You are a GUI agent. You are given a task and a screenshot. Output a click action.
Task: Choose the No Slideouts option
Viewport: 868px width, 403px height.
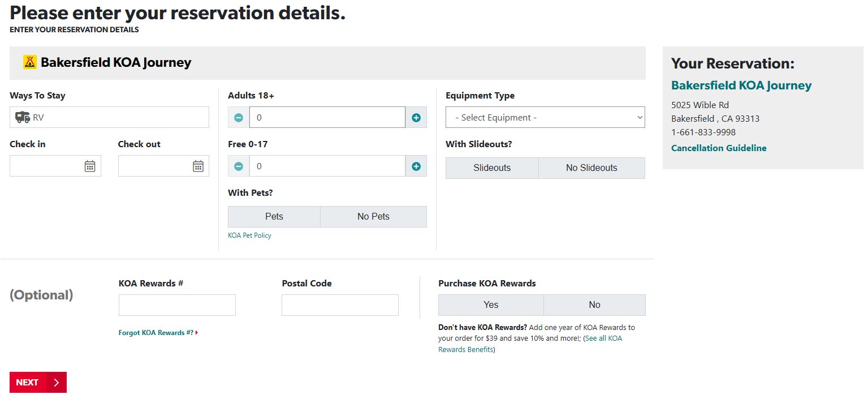(591, 168)
